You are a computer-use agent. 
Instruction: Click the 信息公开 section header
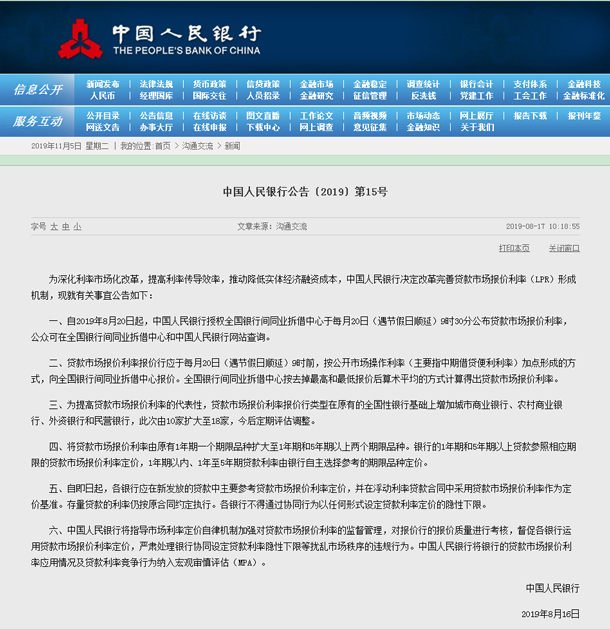38,89
